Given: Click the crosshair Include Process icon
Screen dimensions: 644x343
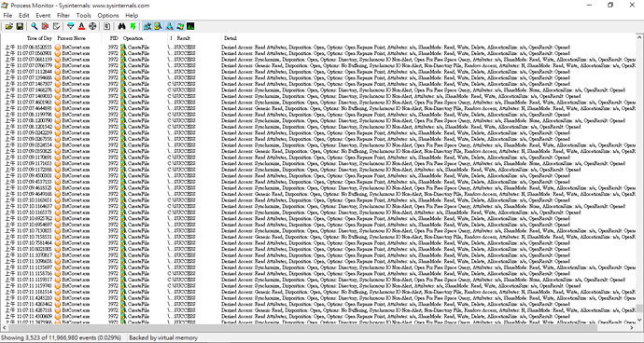Looking at the screenshot, I should pos(92,26).
